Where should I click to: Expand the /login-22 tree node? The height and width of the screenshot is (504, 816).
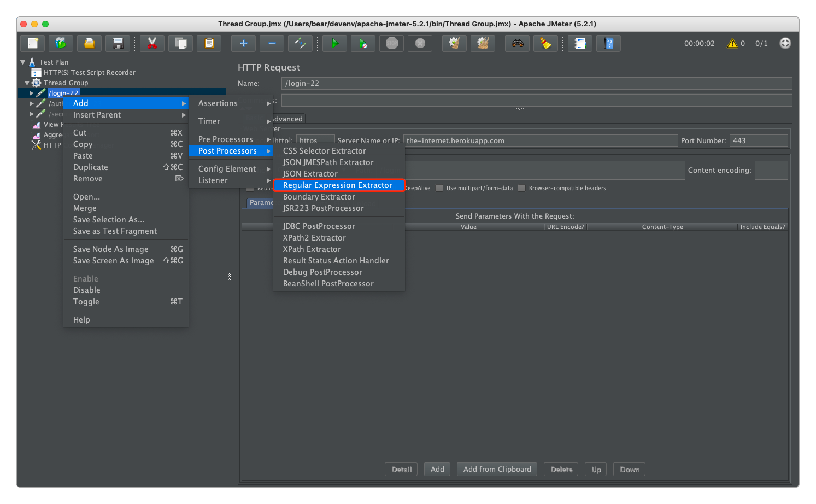point(31,93)
